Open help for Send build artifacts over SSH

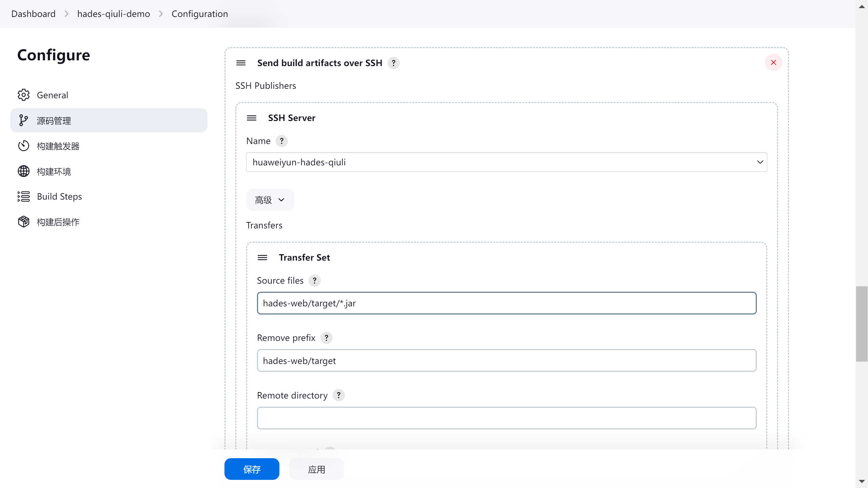(393, 63)
